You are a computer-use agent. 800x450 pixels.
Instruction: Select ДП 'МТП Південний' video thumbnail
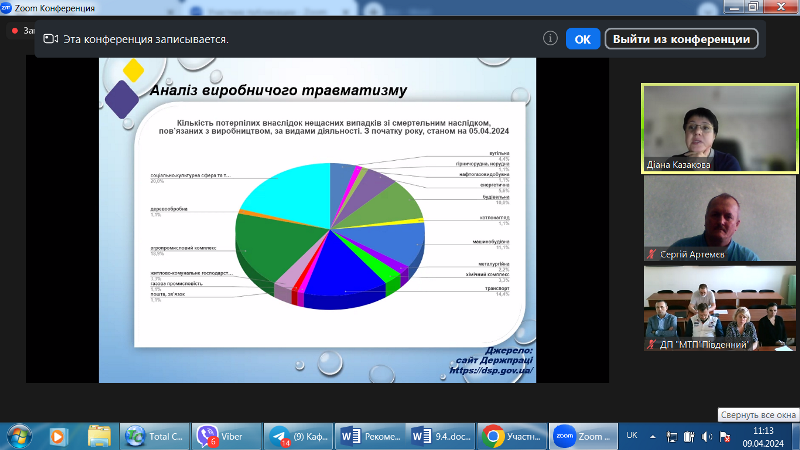click(x=719, y=308)
